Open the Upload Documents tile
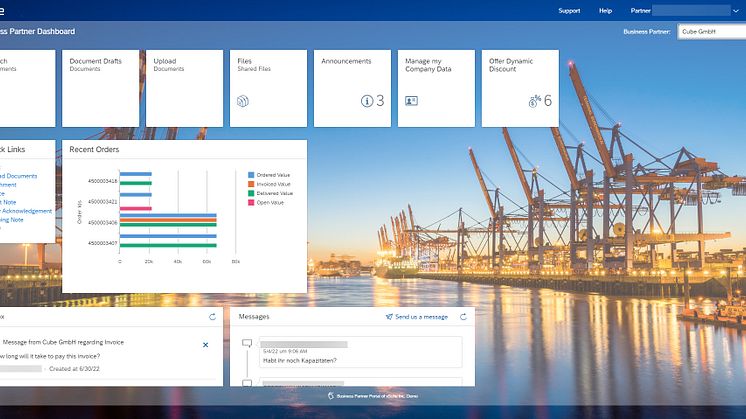This screenshot has height=419, width=746. click(184, 88)
